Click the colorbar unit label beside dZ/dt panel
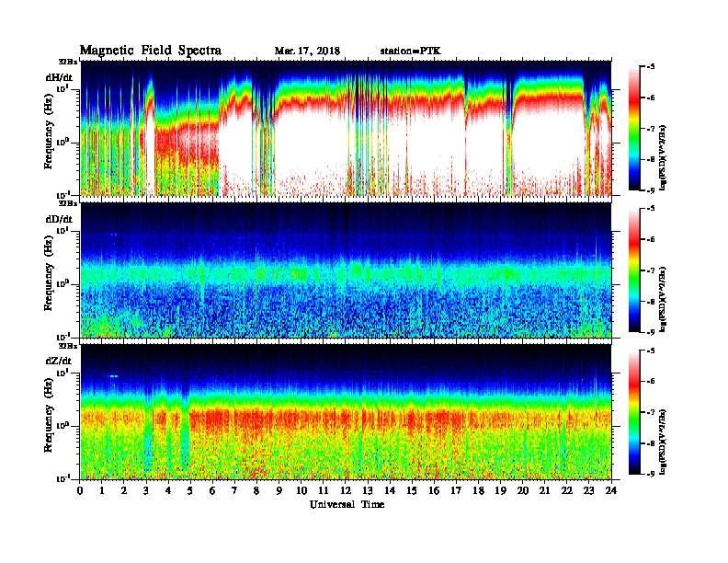 point(663,442)
